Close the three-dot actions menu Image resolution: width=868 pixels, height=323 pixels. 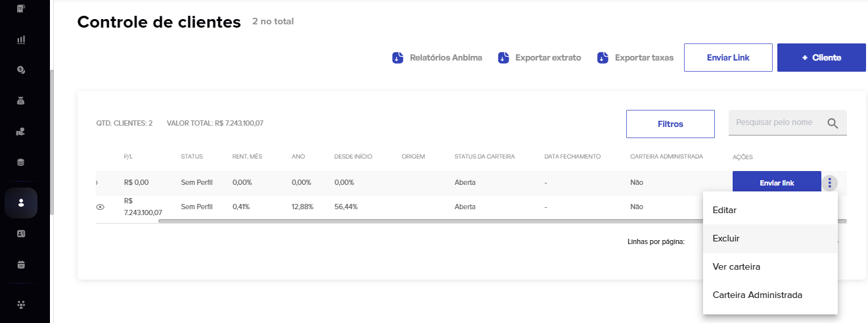point(830,183)
